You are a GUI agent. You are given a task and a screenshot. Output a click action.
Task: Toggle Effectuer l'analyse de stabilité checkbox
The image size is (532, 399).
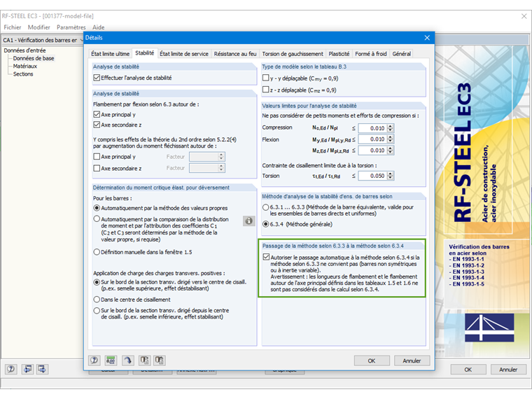pos(97,78)
